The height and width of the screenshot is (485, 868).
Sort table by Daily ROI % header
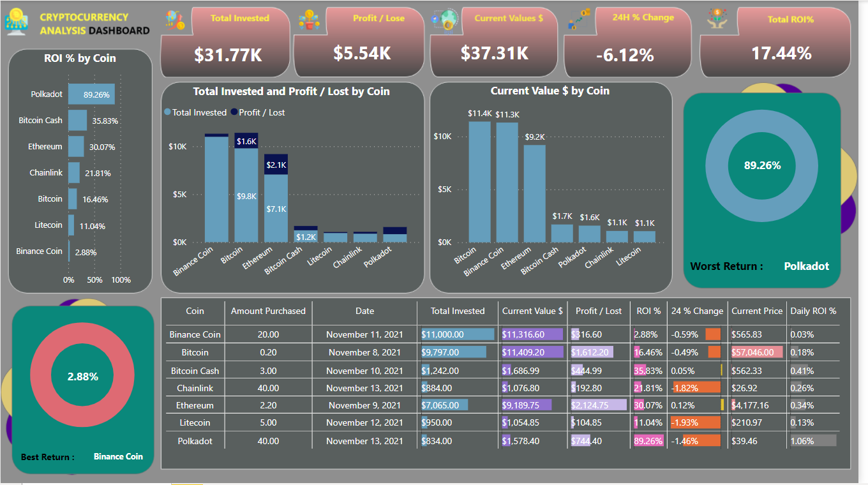(x=813, y=311)
